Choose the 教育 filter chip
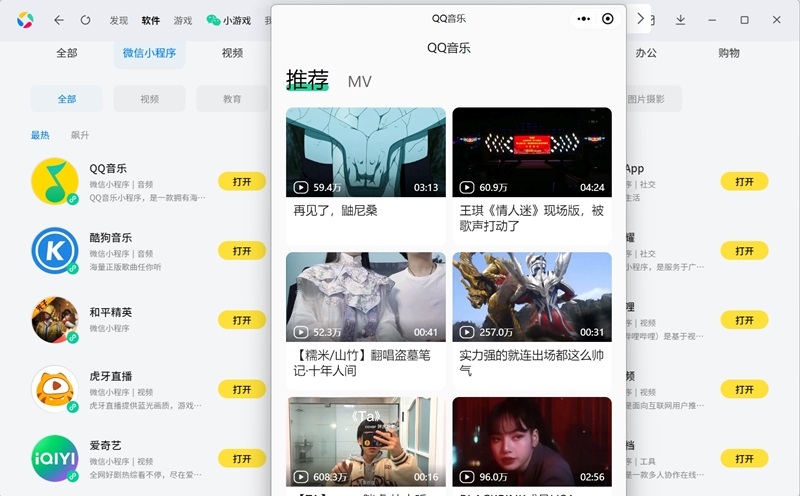 coord(232,98)
